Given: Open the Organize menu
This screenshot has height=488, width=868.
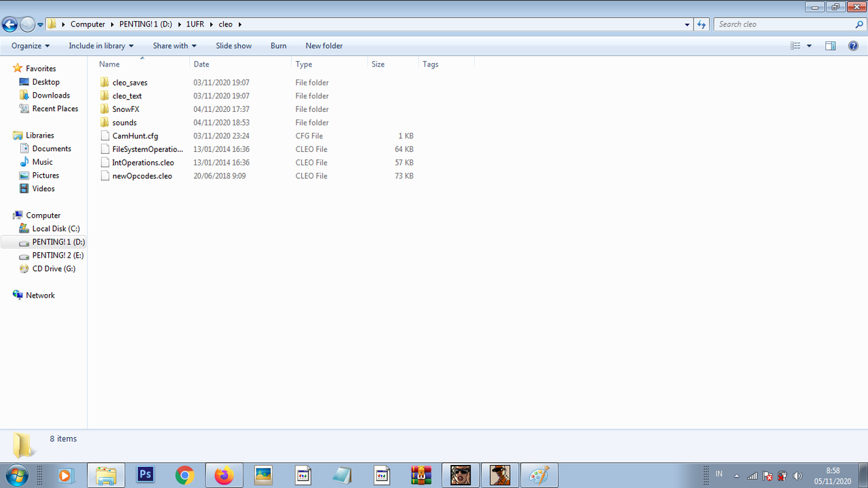Looking at the screenshot, I should click(31, 46).
